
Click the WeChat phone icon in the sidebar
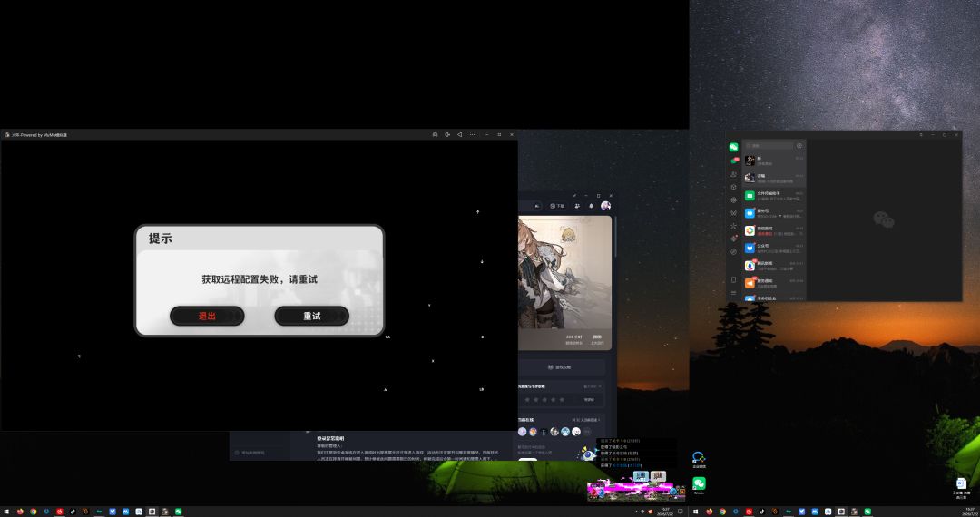(734, 279)
